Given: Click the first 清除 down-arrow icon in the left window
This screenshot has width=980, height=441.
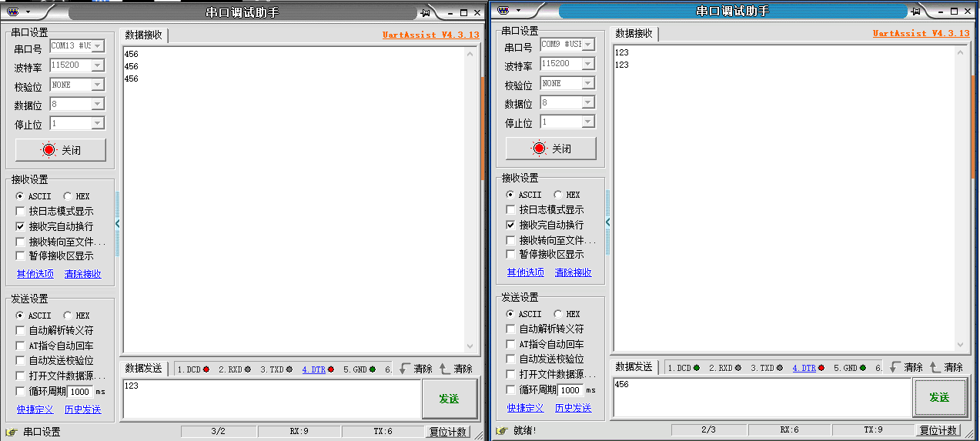Looking at the screenshot, I should pyautogui.click(x=405, y=369).
